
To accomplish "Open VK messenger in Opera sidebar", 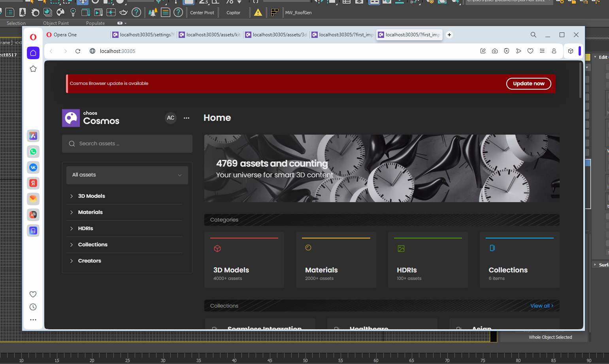I will tap(33, 167).
